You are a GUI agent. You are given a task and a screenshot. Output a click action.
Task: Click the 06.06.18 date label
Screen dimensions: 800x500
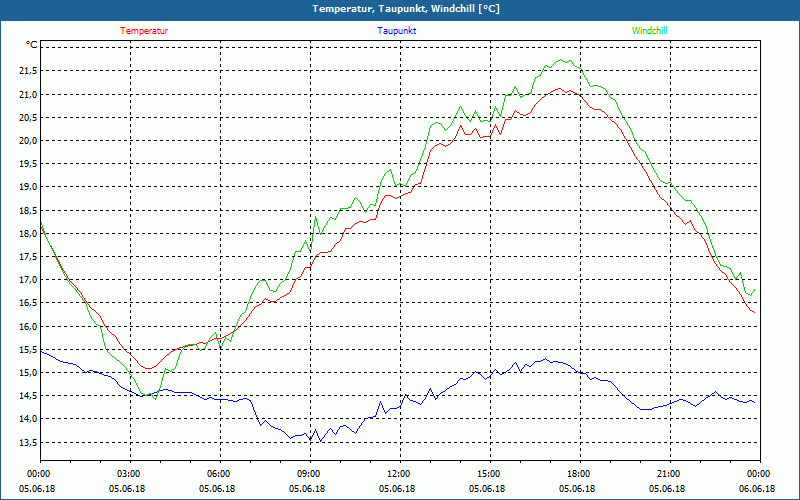pos(757,489)
